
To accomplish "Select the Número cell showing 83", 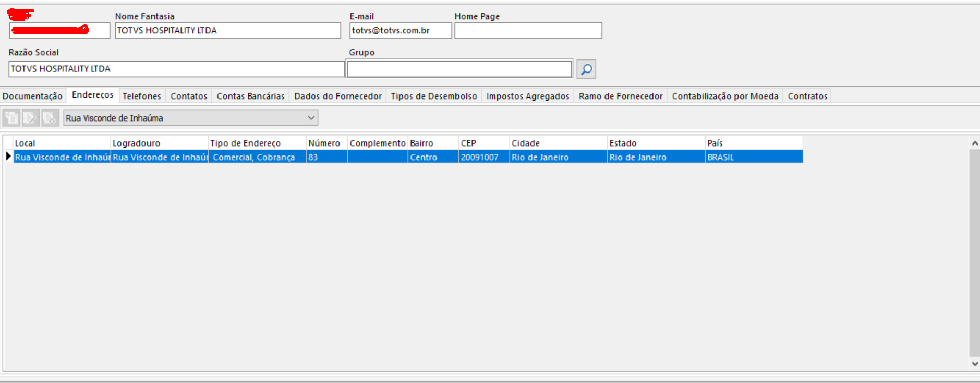I will (x=327, y=157).
